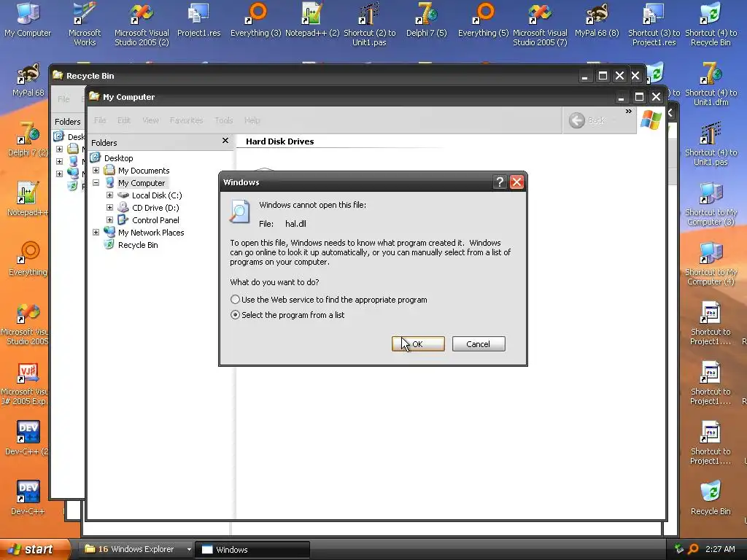Viewport: 747px width, 560px height.
Task: Click Back button in My Computer toolbar
Action: click(587, 120)
